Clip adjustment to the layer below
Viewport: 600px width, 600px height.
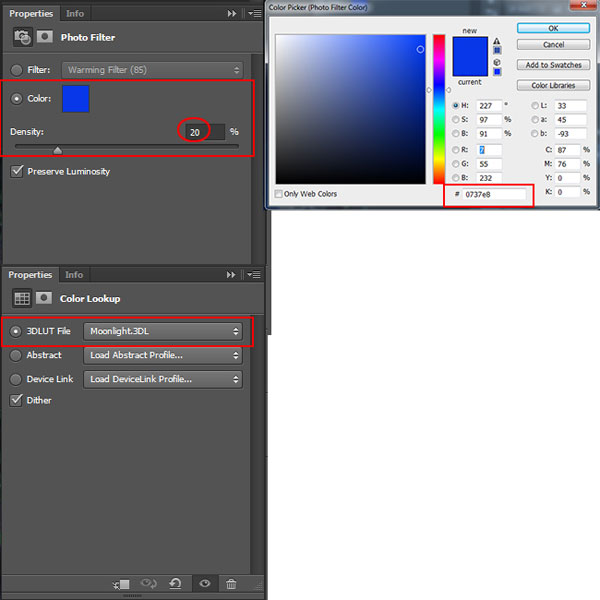122,584
